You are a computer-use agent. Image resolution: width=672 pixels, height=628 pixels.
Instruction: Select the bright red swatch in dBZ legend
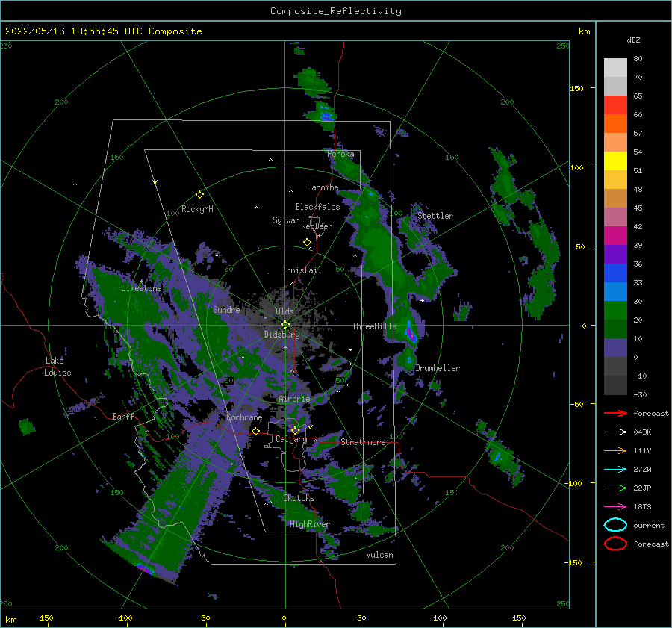pyautogui.click(x=615, y=105)
